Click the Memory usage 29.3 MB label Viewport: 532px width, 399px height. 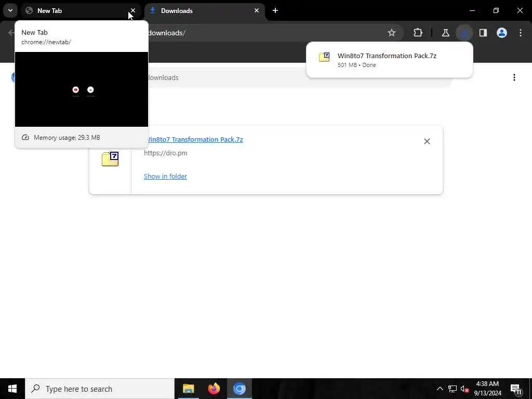click(x=67, y=137)
